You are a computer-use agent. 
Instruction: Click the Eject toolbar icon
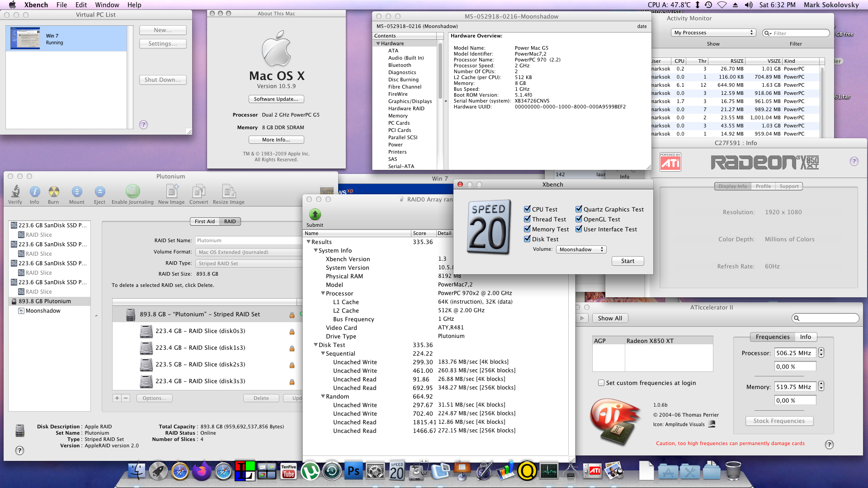(x=100, y=192)
